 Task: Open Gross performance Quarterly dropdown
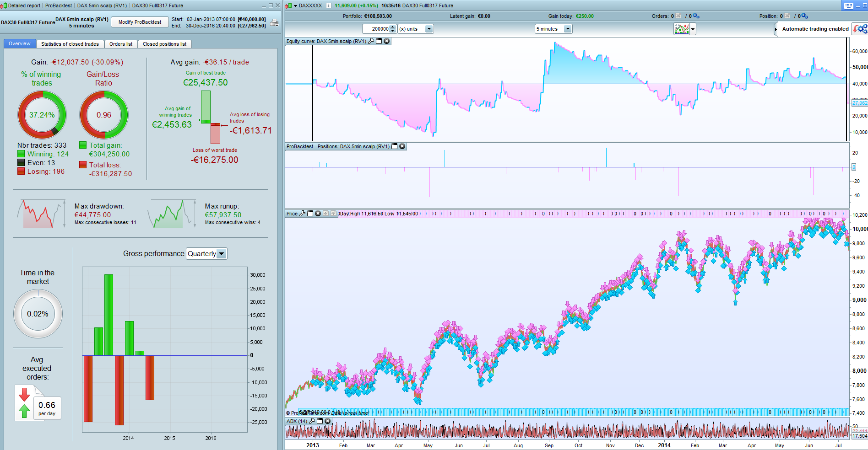[x=222, y=254]
